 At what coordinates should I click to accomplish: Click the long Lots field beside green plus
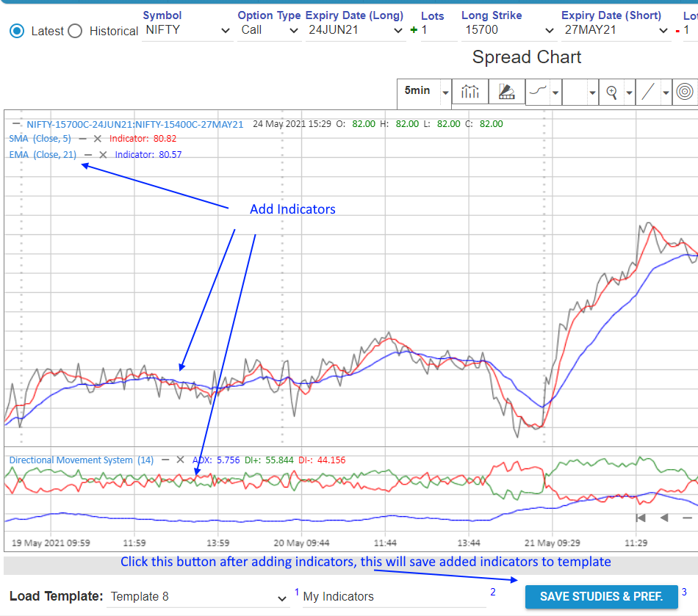439,30
